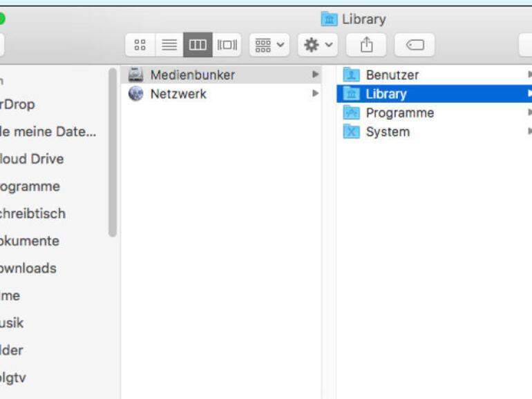
Task: Open Programme in the sidebar
Action: [x=30, y=186]
